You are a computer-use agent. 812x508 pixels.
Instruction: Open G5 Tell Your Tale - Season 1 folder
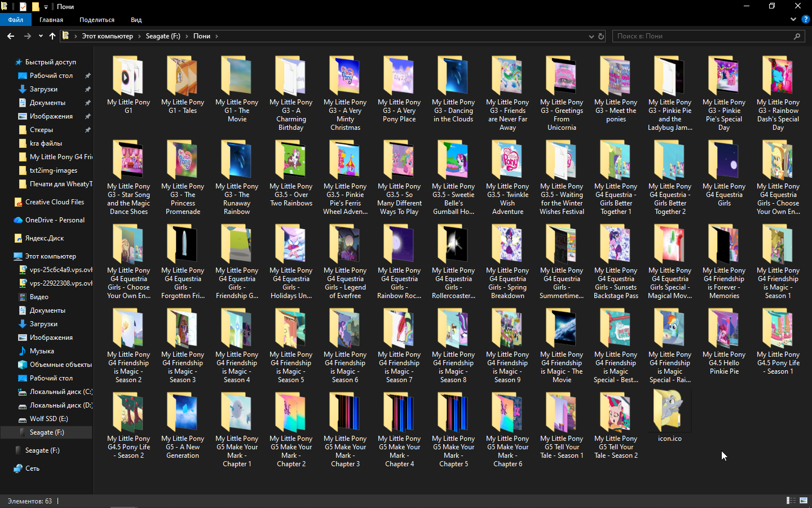[562, 426]
